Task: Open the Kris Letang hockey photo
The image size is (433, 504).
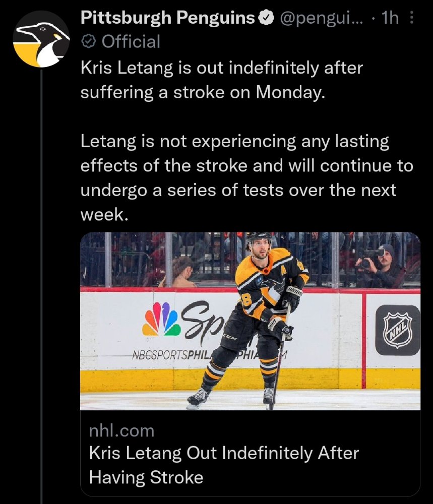Action: point(250,321)
